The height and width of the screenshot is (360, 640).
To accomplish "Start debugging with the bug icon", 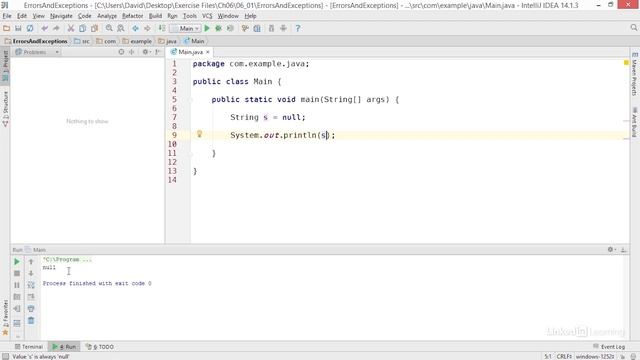I will [218, 28].
